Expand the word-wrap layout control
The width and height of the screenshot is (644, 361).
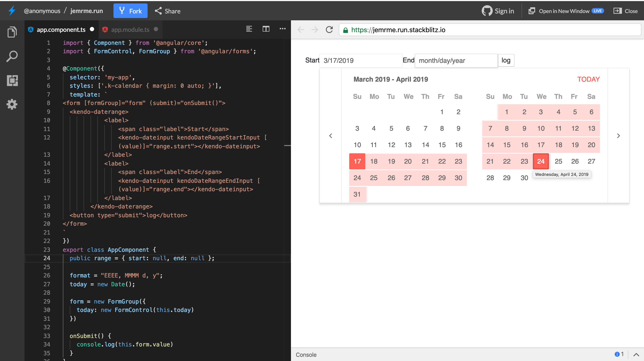coord(249,29)
